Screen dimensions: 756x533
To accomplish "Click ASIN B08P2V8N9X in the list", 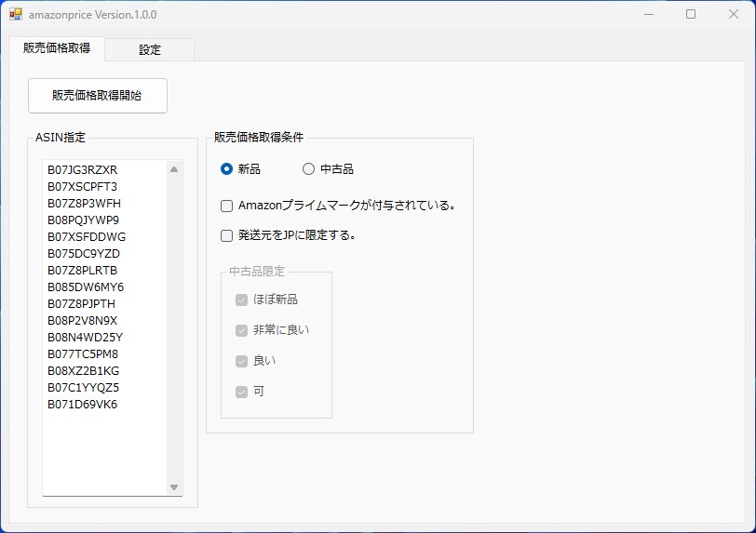I will coord(83,321).
